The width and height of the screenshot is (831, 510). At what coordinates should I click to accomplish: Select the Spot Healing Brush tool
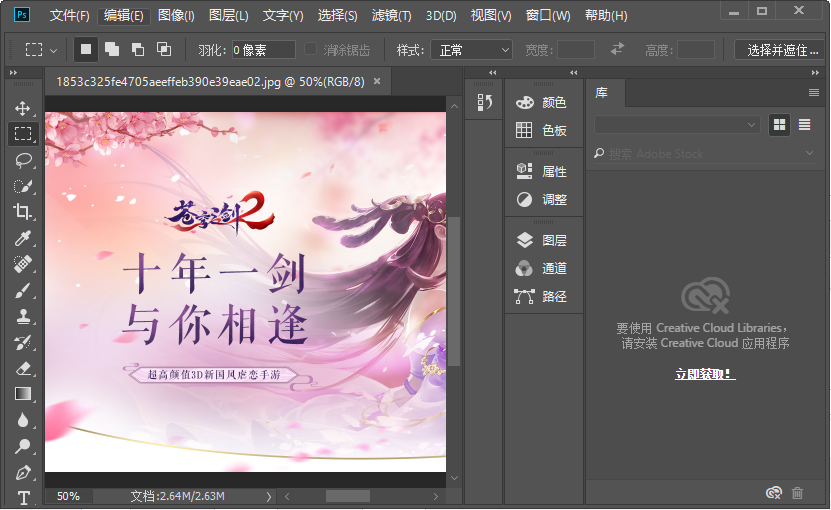pos(23,264)
